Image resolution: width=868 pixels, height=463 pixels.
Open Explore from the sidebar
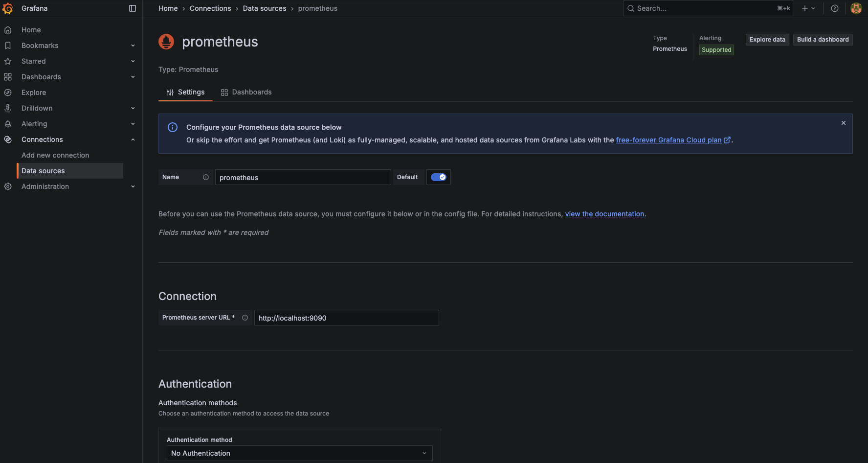[34, 93]
